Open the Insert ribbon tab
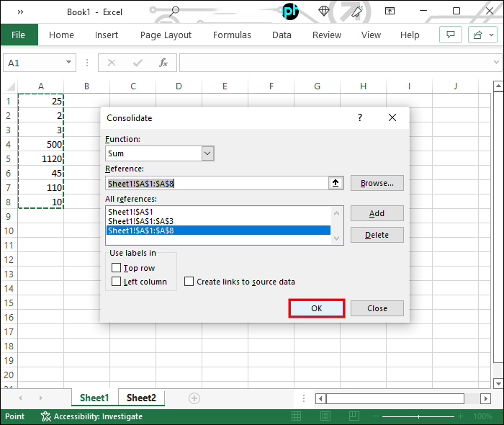Image resolution: width=504 pixels, height=425 pixels. [x=107, y=35]
